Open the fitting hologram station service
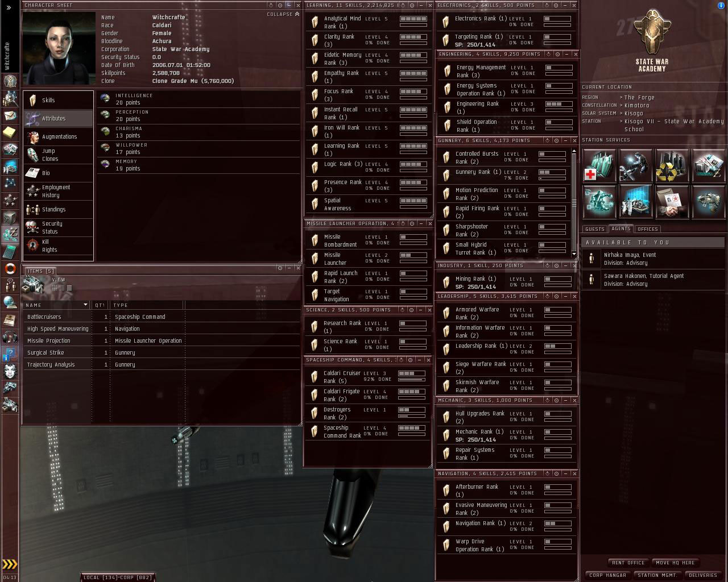728x582 pixels. (599, 202)
